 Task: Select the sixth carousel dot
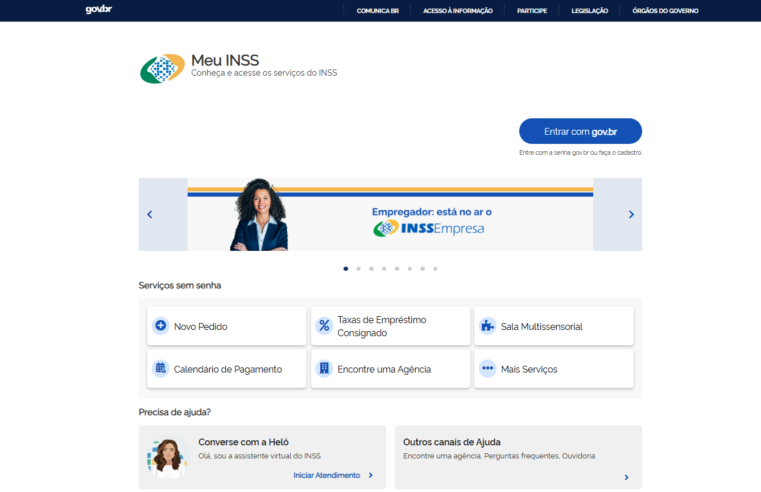(410, 269)
